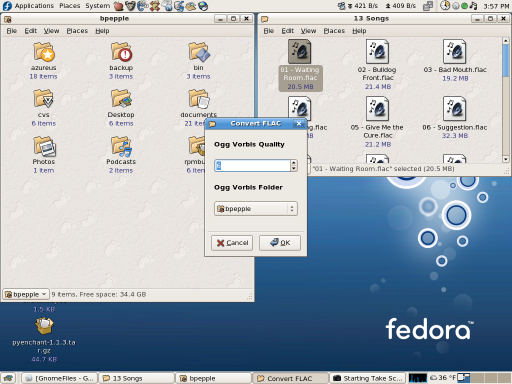The height and width of the screenshot is (384, 512).
Task: Open Edit menu in bpepple window
Action: pyautogui.click(x=30, y=31)
